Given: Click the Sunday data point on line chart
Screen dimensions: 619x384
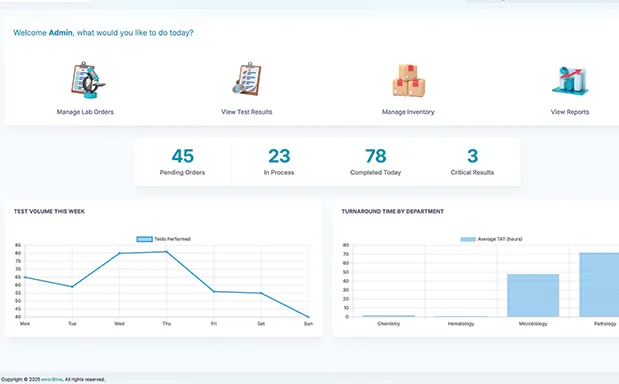Looking at the screenshot, I should click(308, 317).
